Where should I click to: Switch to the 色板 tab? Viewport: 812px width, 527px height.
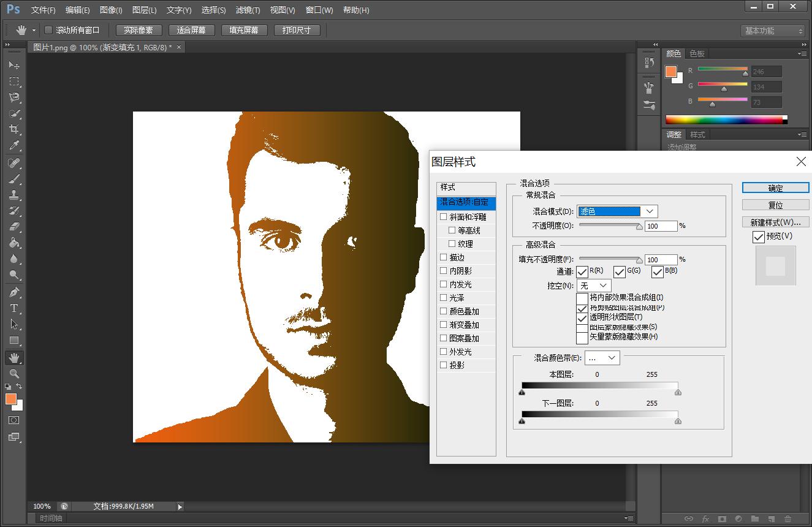point(697,54)
